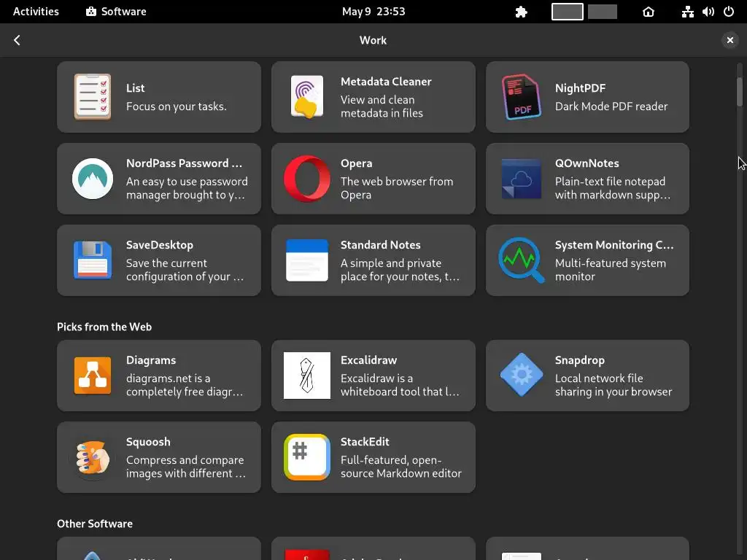Open the System Monitoring C… title
This screenshot has width=747, height=560.
pyautogui.click(x=614, y=245)
